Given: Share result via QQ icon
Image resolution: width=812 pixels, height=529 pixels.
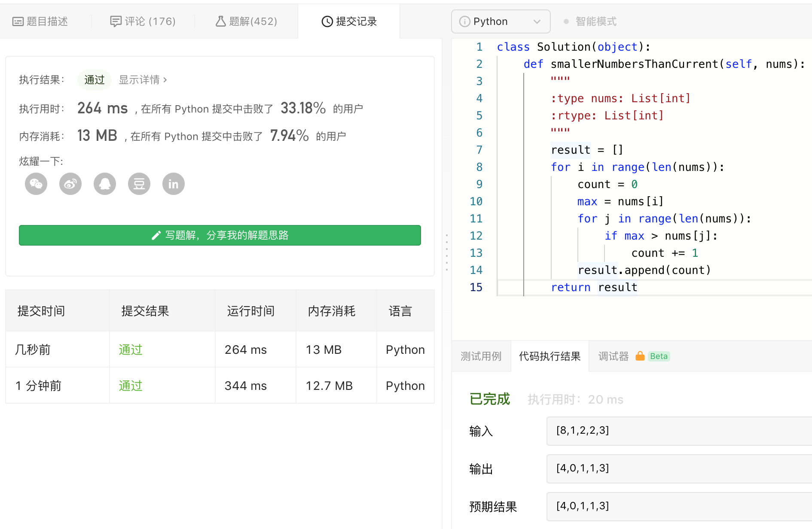Looking at the screenshot, I should 105,184.
